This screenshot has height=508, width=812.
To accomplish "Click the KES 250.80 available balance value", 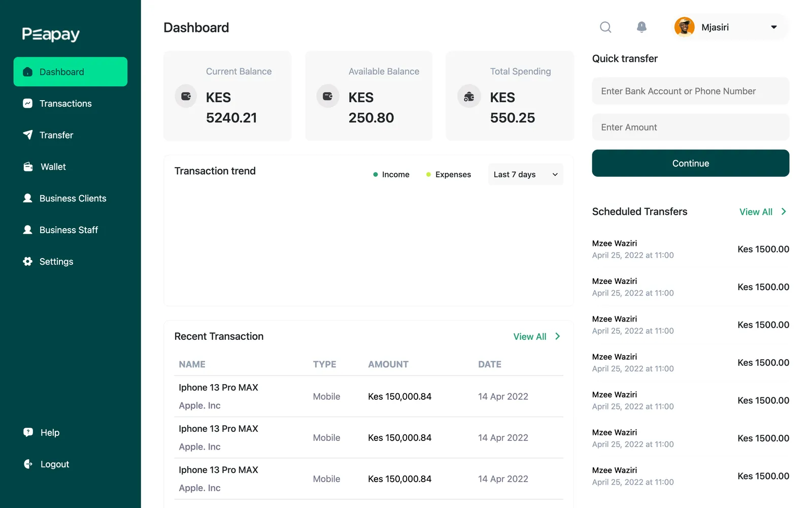I will point(371,108).
